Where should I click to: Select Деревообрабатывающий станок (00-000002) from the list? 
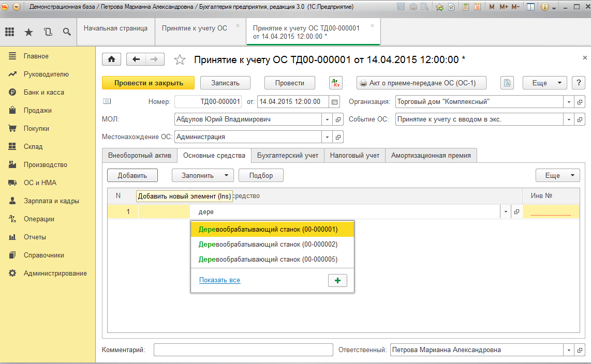[x=268, y=244]
